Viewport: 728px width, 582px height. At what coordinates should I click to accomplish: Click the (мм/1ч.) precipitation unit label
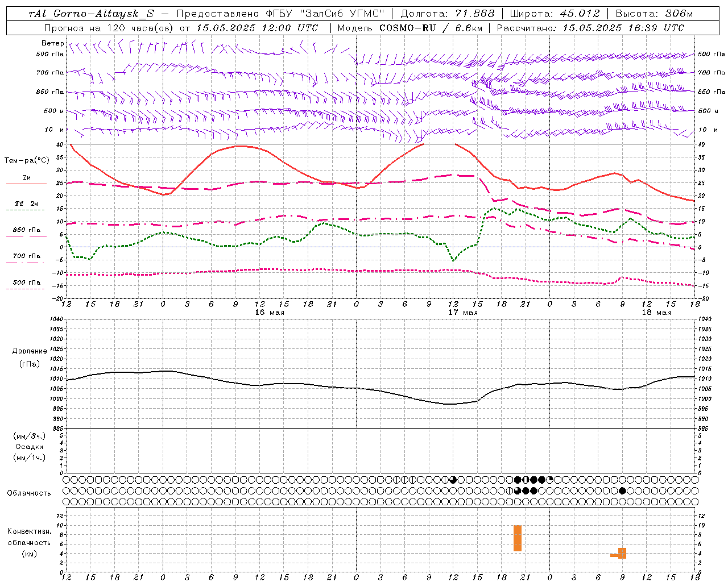pyautogui.click(x=30, y=458)
